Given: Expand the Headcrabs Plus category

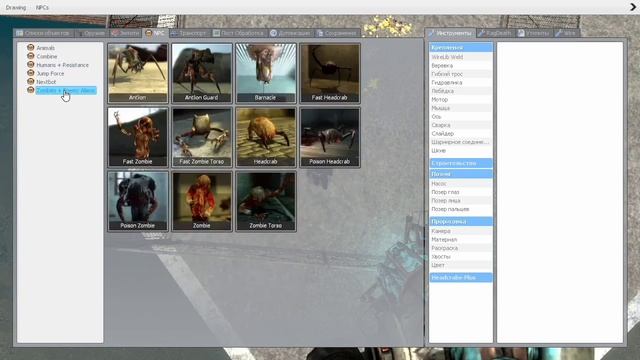Looking at the screenshot, I should [x=461, y=278].
